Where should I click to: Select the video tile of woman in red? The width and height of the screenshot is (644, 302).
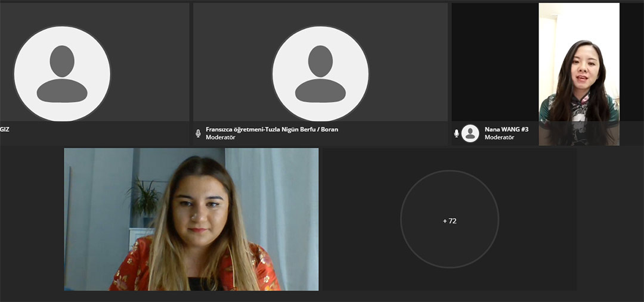191,219
